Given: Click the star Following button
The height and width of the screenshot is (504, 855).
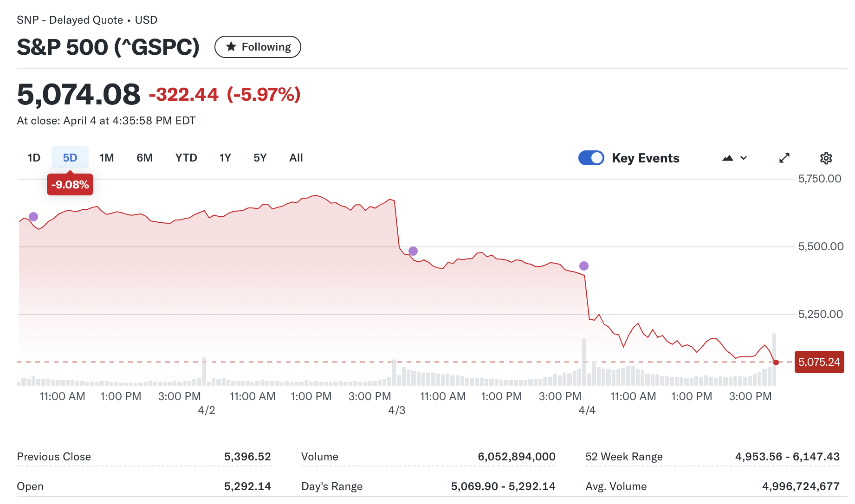Looking at the screenshot, I should [x=258, y=47].
